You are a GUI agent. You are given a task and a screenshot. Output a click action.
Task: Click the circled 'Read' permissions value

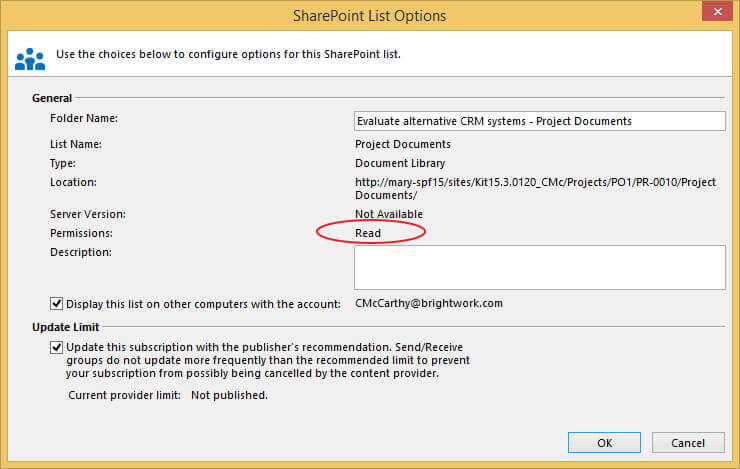(368, 233)
